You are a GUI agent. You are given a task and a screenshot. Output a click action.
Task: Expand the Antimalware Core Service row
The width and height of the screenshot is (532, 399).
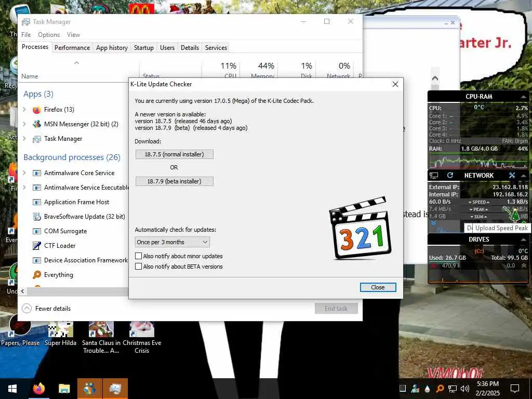(24, 173)
